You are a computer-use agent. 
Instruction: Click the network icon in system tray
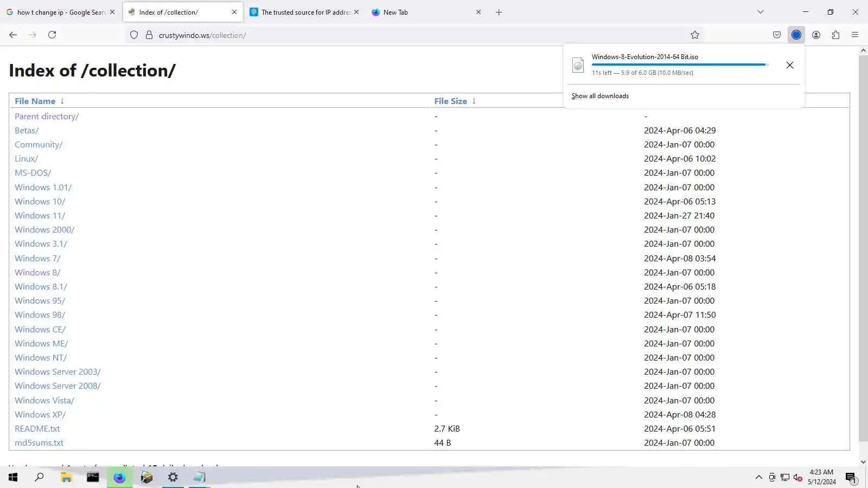point(785,478)
